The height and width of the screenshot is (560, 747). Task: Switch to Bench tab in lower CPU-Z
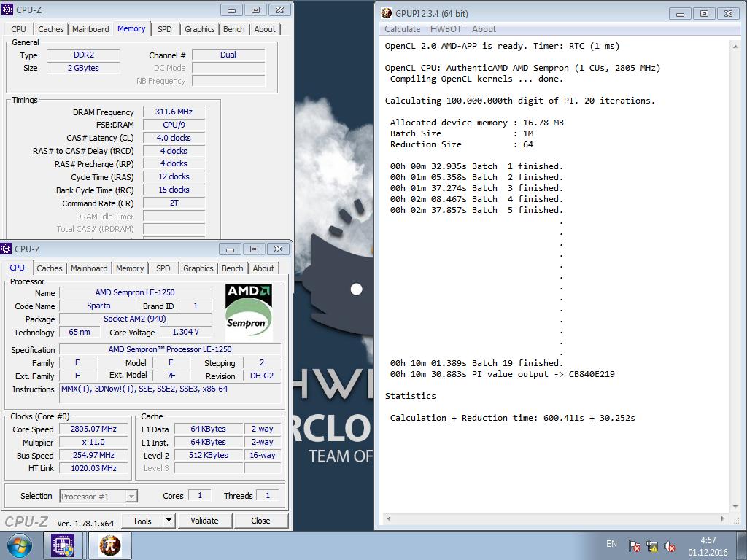coord(233,268)
